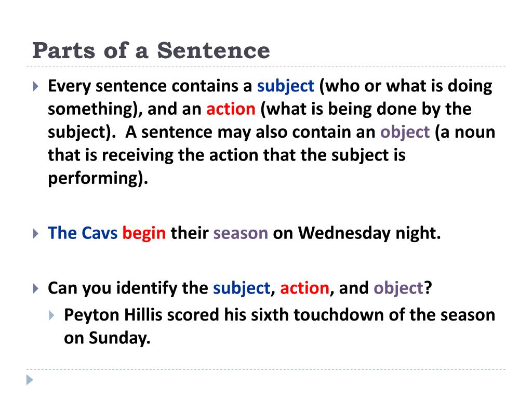Click the red word 'begin'
Viewport: 532px width, 399px height.
pos(144,234)
